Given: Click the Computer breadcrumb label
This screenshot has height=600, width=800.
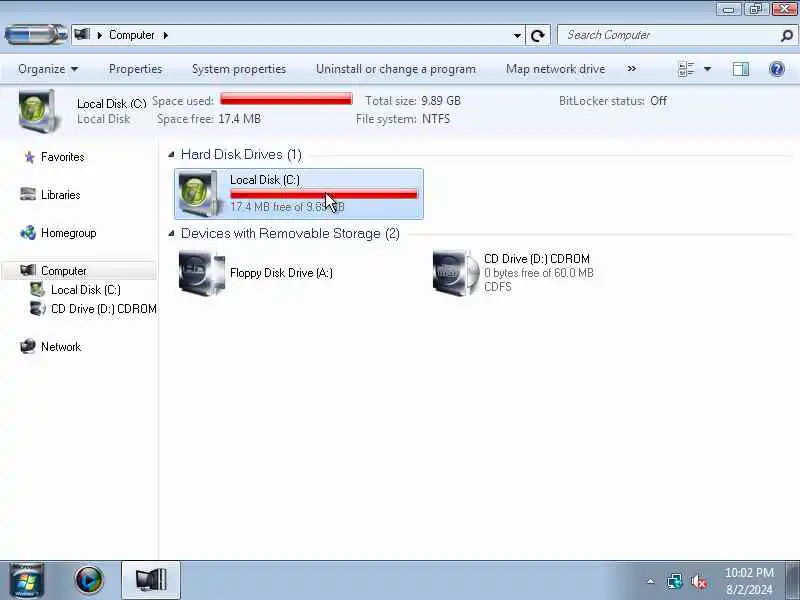Looking at the screenshot, I should tap(132, 35).
